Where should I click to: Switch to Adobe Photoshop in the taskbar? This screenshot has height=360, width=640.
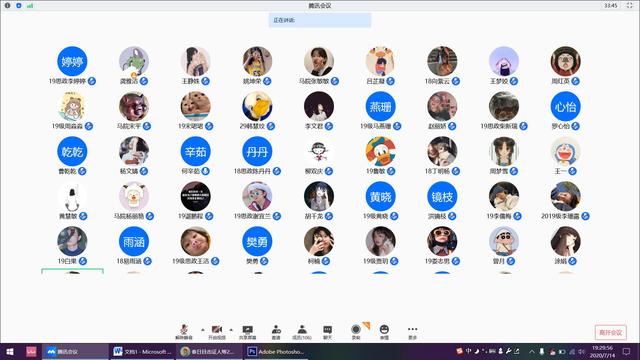click(x=276, y=351)
